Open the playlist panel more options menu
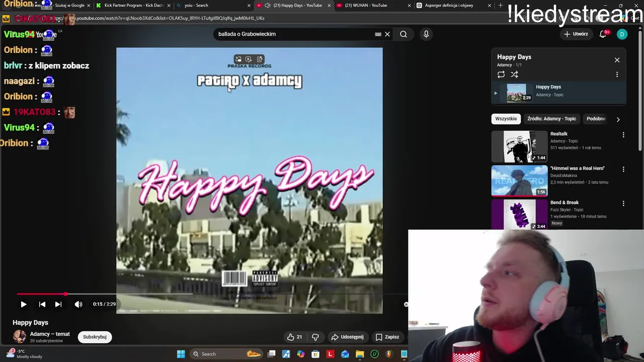644x362 pixels. (617, 74)
